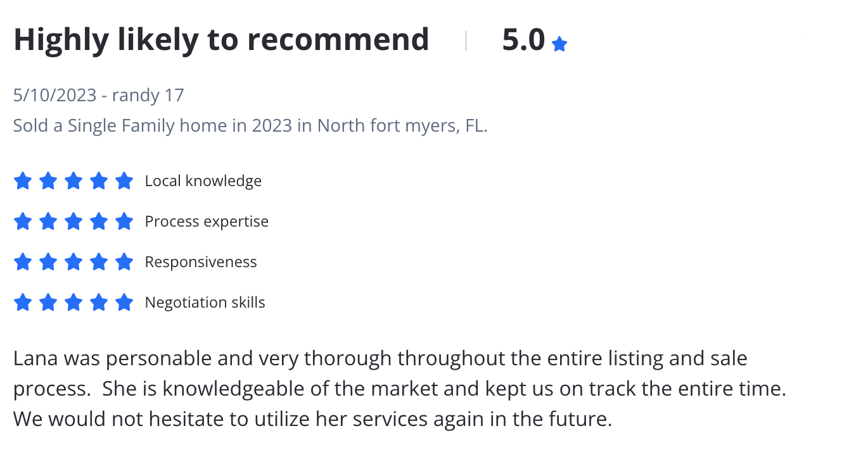This screenshot has height=457, width=868.
Task: Click the fourth star for Negotiation skills
Action: [99, 303]
